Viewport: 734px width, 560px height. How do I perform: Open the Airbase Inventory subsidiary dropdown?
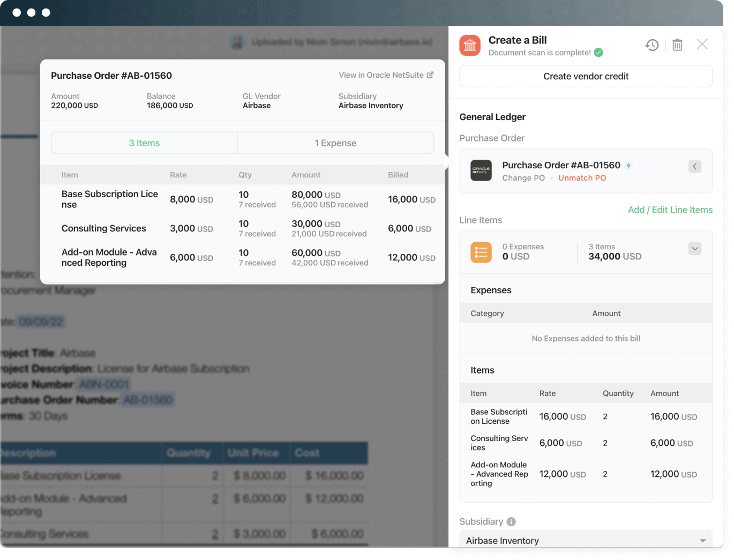[586, 540]
